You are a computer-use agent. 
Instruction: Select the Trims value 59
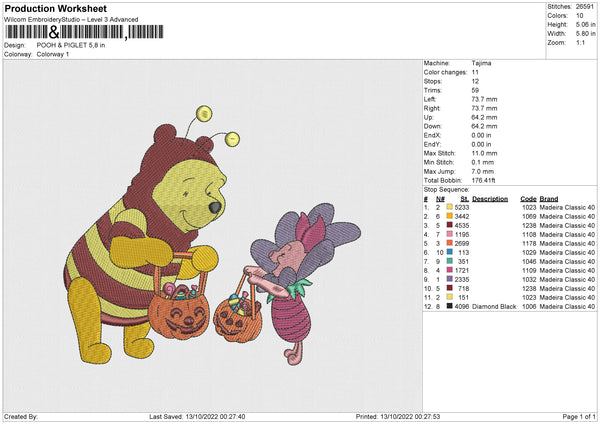(x=475, y=90)
